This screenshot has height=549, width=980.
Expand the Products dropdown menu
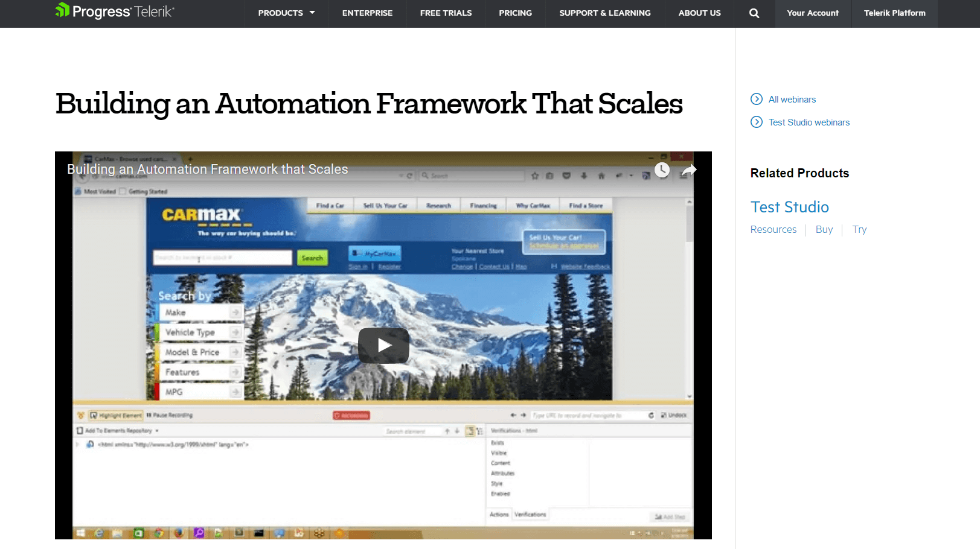tap(287, 13)
